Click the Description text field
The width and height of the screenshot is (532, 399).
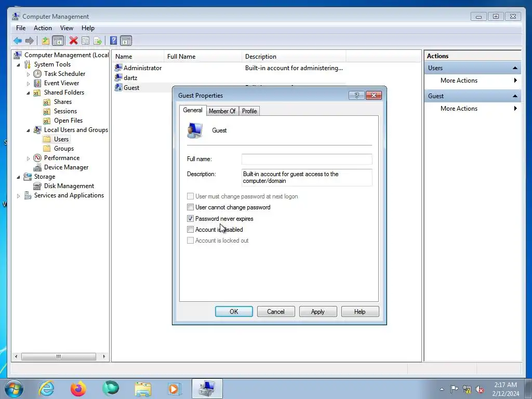tap(307, 178)
